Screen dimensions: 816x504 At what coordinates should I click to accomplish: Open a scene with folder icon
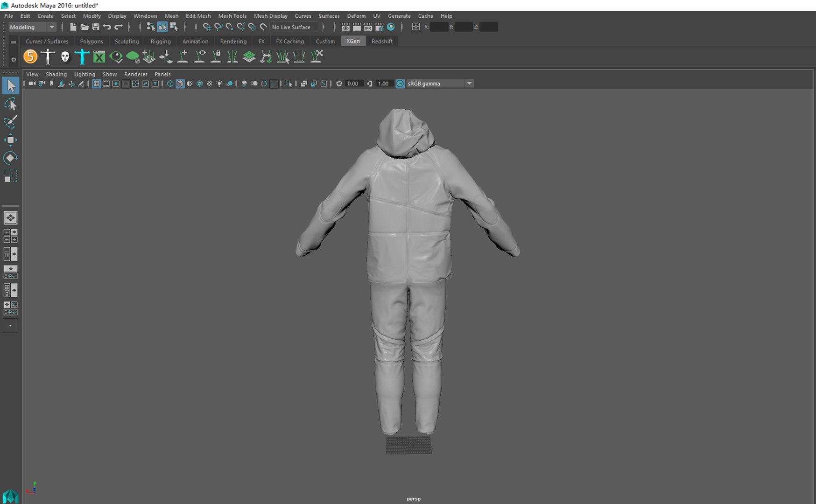tap(84, 27)
